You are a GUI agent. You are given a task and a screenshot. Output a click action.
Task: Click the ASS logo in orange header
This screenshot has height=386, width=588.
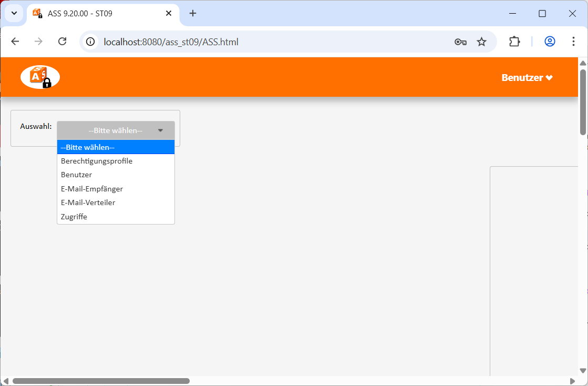click(x=40, y=77)
